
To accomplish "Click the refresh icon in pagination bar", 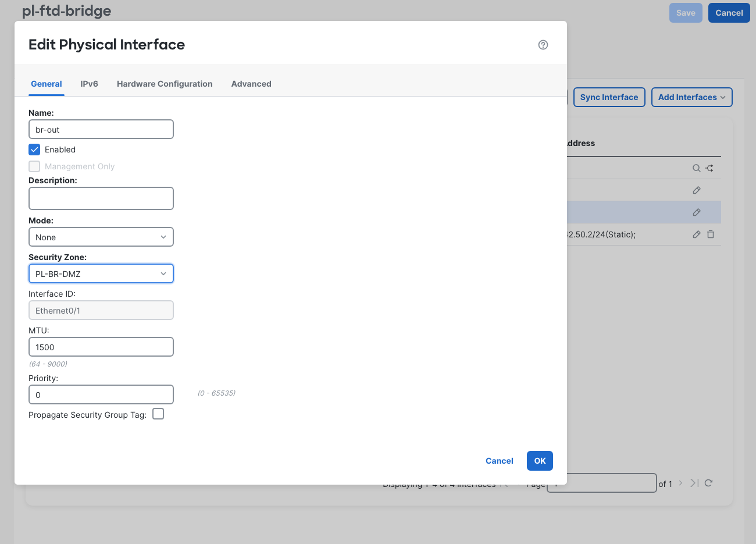I will point(708,483).
